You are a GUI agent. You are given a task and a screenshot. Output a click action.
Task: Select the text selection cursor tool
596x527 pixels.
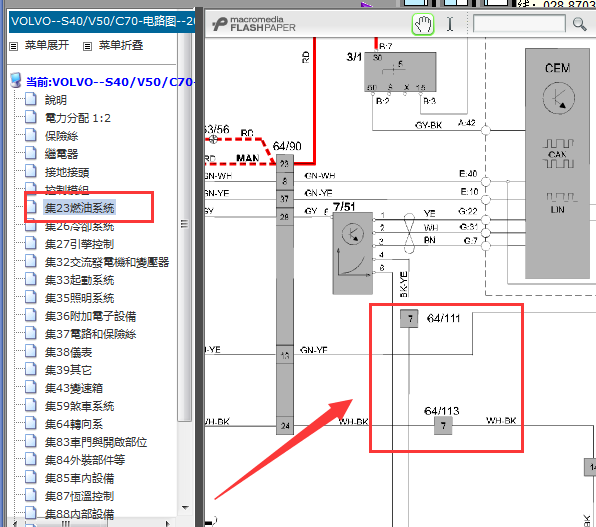450,24
